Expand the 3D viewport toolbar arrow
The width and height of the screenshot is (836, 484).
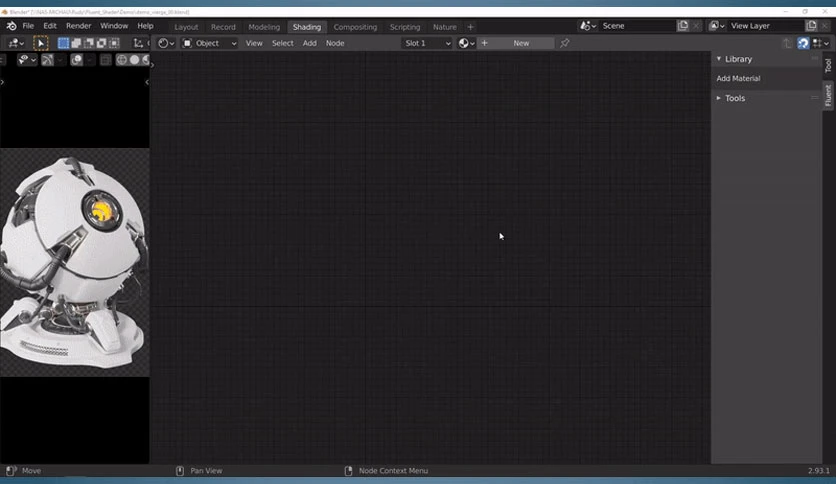click(x=2, y=82)
